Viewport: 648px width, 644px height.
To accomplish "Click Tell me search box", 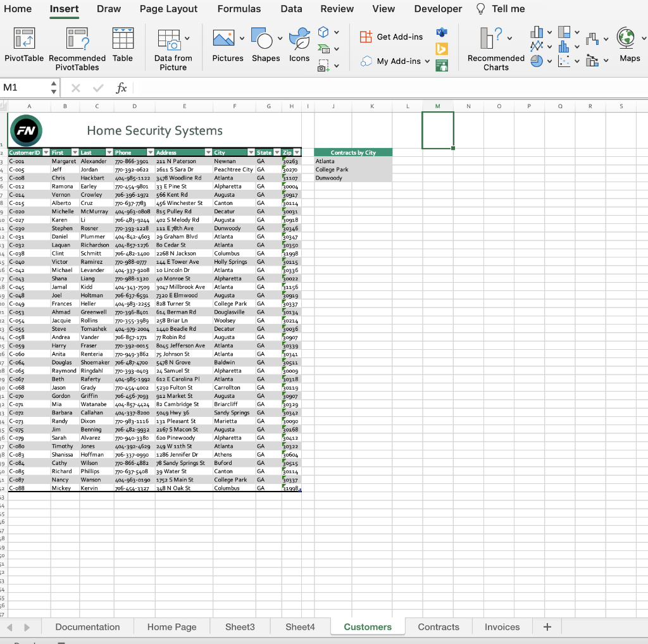I will coord(501,9).
